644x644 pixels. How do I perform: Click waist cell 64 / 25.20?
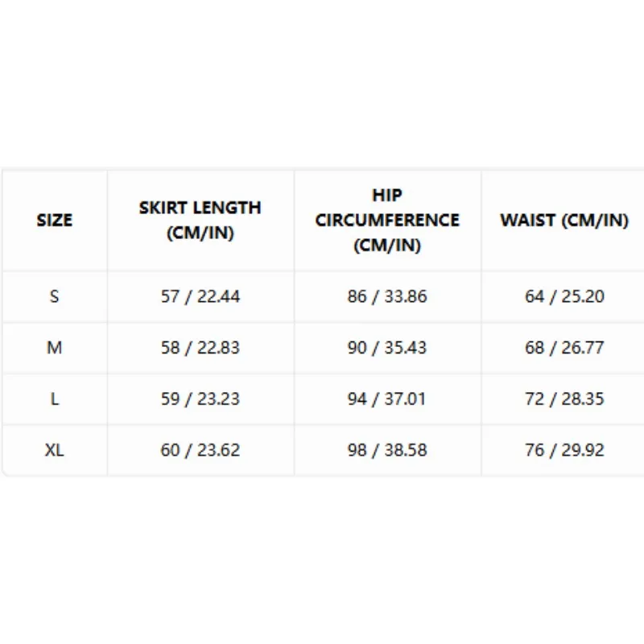click(x=564, y=296)
